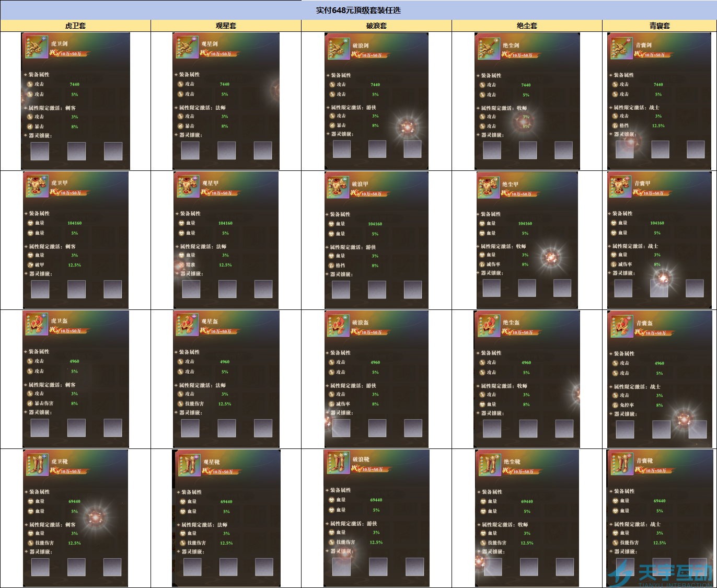Click 血量 104160 value in 虎卫甲 card
717x588 pixels.
coord(74,223)
